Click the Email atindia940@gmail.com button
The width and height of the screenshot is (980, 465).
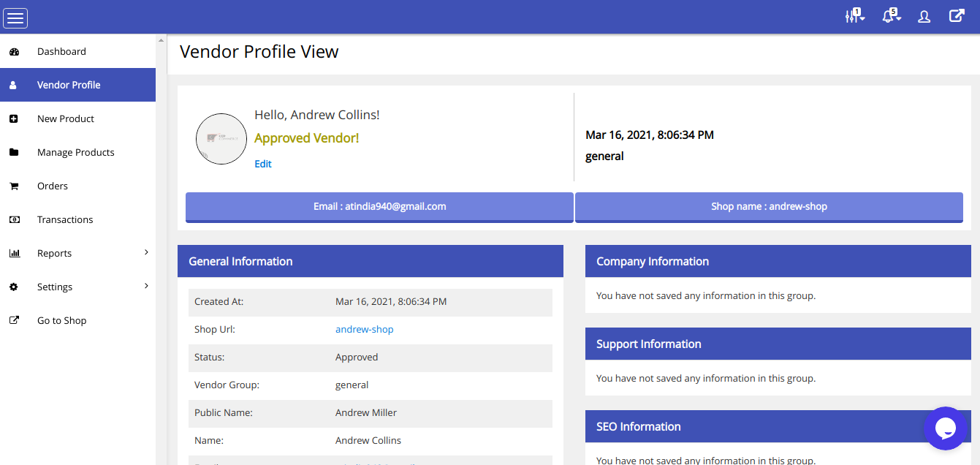pyautogui.click(x=379, y=207)
